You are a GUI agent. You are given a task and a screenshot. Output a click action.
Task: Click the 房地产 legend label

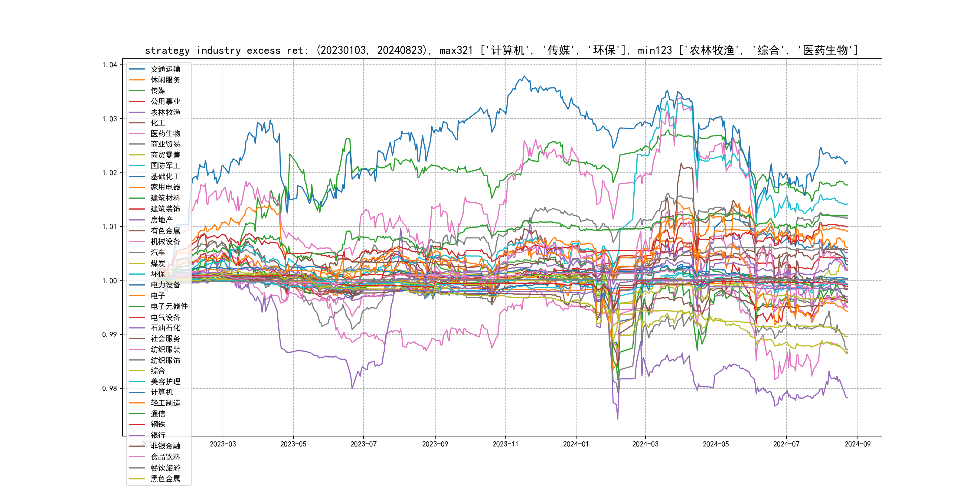click(161, 220)
